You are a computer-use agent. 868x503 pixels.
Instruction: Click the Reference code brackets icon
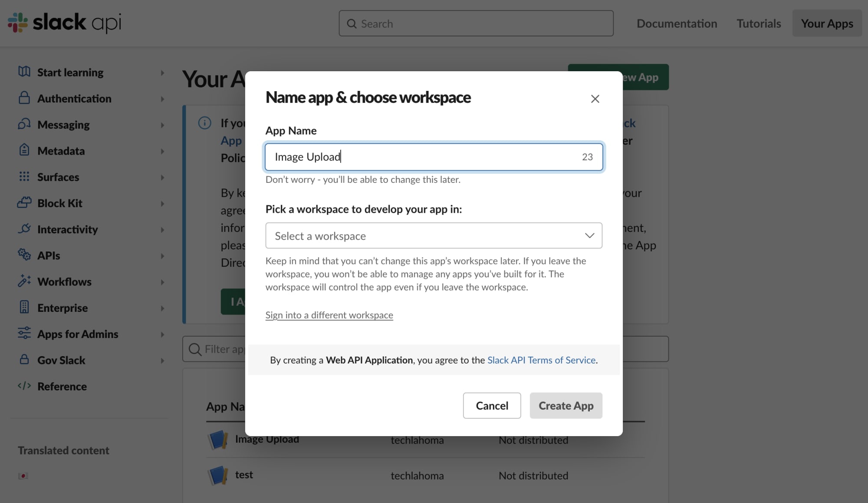pyautogui.click(x=24, y=386)
